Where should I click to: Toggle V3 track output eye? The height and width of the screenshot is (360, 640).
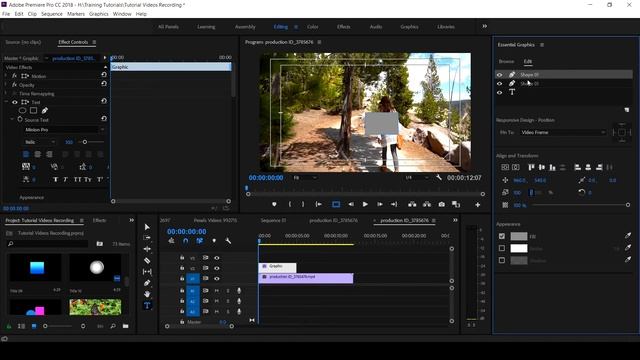(x=217, y=258)
